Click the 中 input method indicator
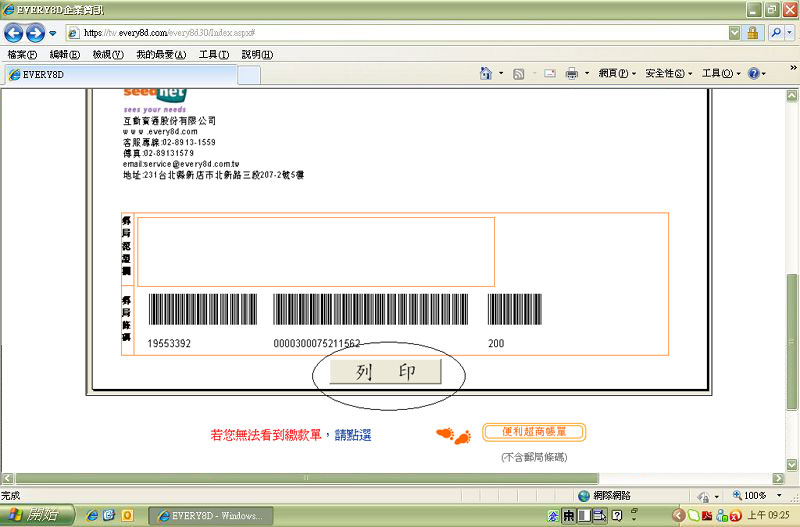 (x=568, y=516)
